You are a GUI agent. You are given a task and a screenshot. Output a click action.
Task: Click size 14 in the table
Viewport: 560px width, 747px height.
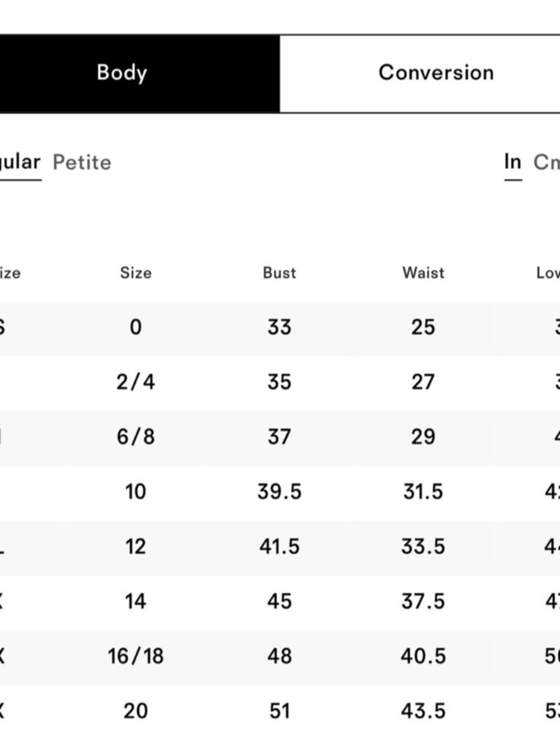pos(136,602)
